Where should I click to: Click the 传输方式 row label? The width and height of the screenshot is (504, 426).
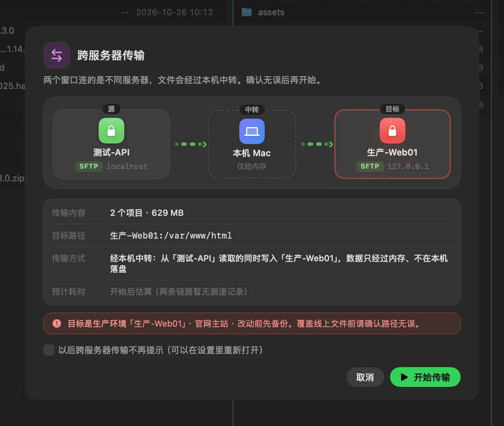69,258
